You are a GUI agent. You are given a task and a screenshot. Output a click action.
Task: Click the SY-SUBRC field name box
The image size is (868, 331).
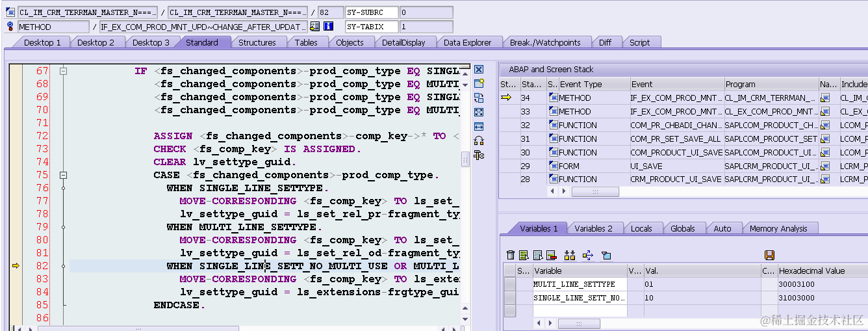(371, 12)
